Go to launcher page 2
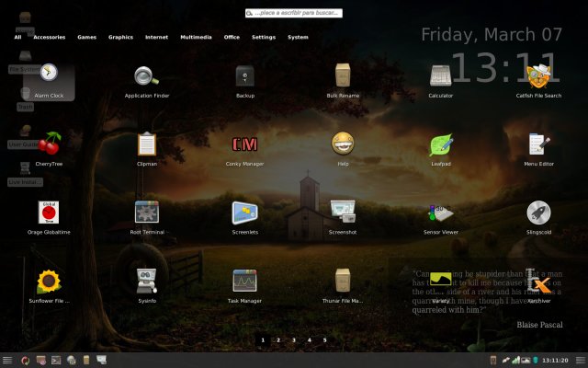 tap(278, 340)
